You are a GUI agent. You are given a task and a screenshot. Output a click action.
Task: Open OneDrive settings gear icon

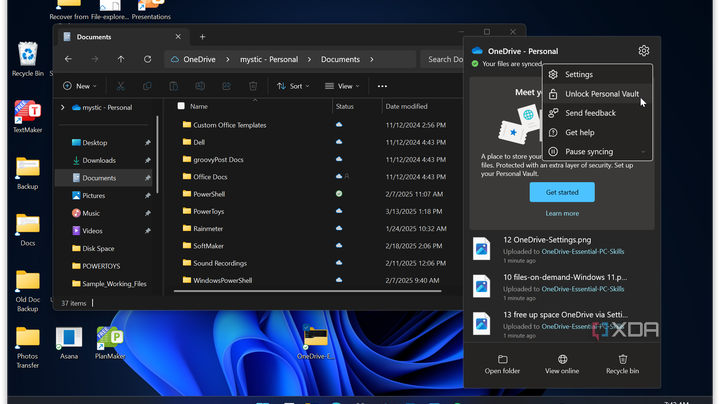point(643,51)
